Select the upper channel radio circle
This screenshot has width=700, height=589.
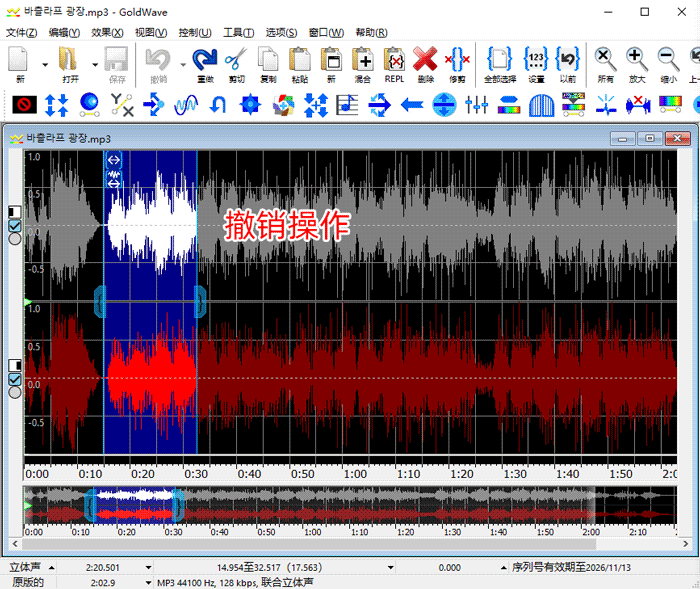click(x=14, y=239)
